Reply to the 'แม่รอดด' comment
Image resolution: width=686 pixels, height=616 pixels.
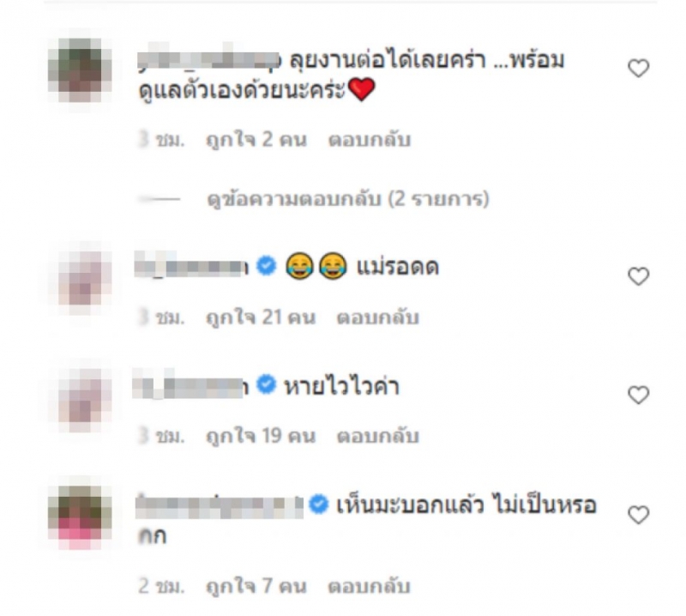click(377, 317)
